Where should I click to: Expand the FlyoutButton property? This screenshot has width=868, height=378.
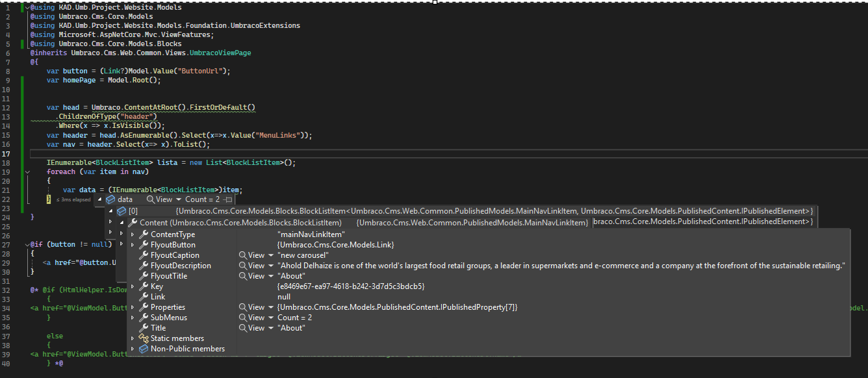[133, 245]
